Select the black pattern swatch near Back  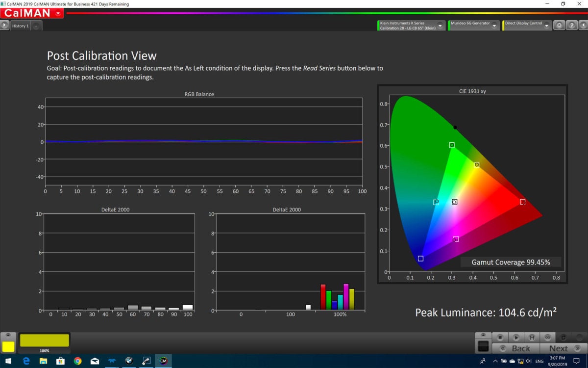point(483,346)
